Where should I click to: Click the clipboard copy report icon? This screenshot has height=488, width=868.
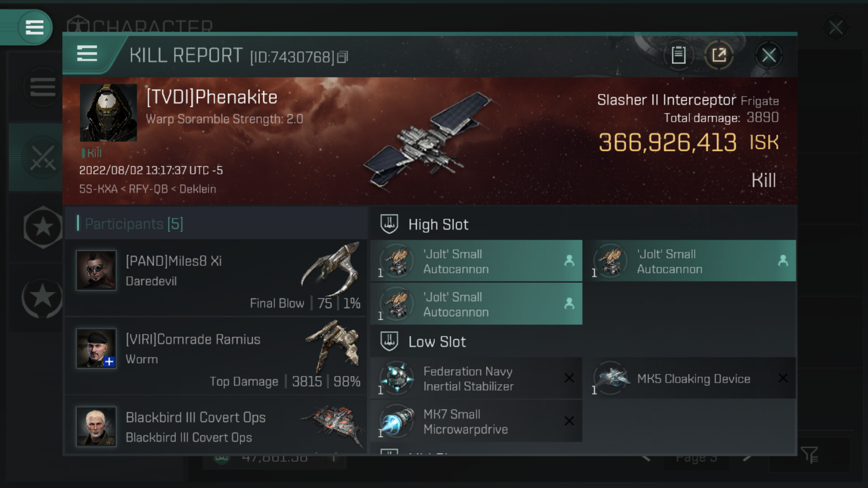tap(678, 55)
